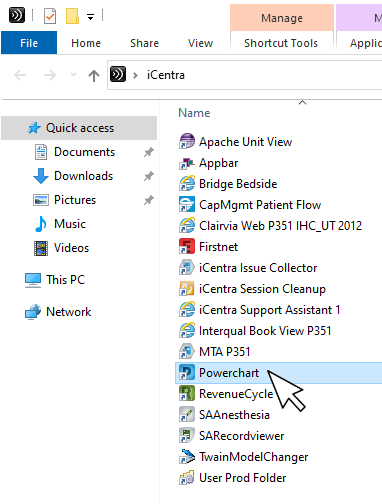Image resolution: width=382 pixels, height=504 pixels.
Task: Click the CapMgmt Patient Flow icon
Action: [187, 205]
